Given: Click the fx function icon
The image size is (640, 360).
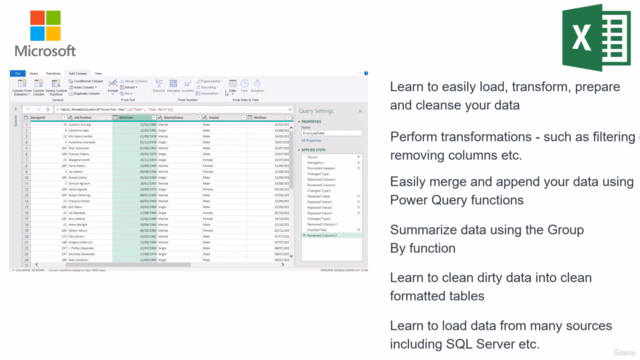Looking at the screenshot, I should 48,109.
